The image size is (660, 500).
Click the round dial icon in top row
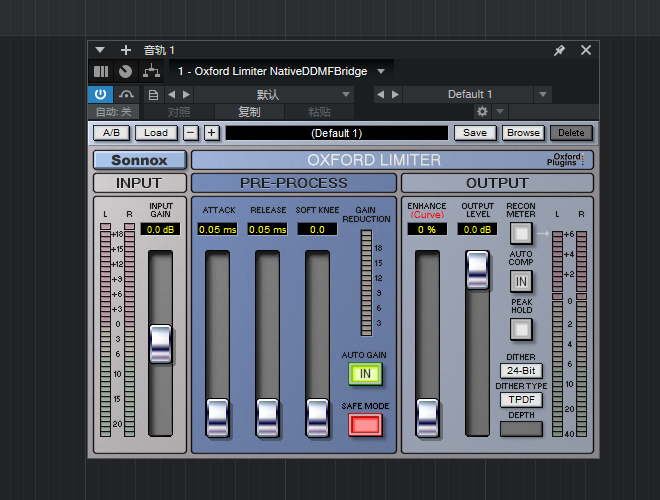(125, 72)
